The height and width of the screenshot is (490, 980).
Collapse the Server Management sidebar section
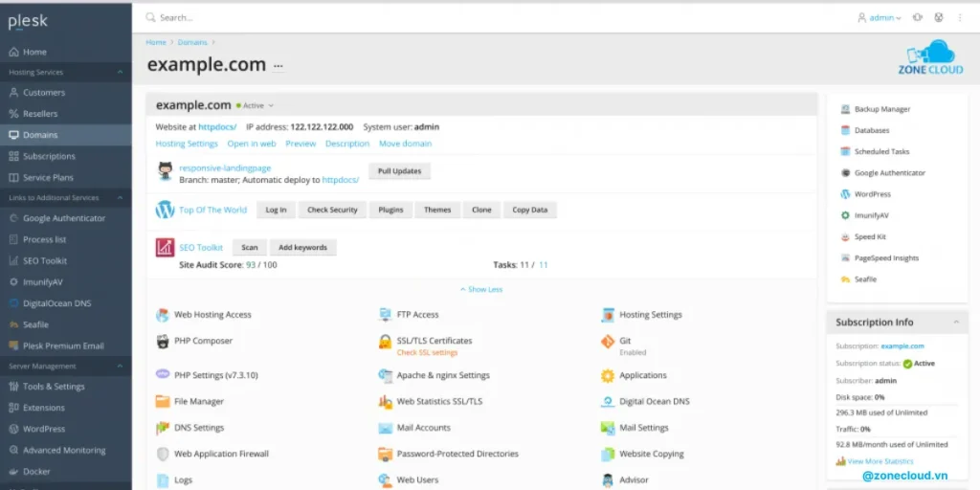pyautogui.click(x=120, y=367)
